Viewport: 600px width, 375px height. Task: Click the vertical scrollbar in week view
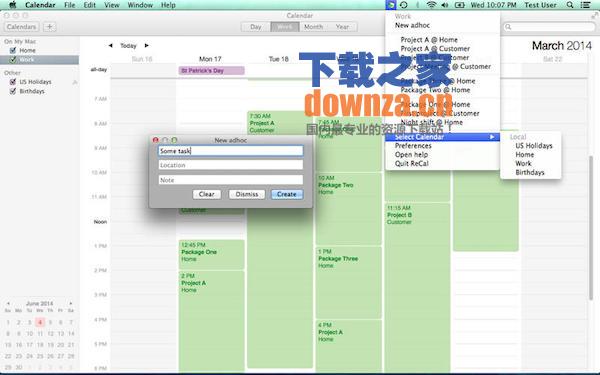point(591,228)
